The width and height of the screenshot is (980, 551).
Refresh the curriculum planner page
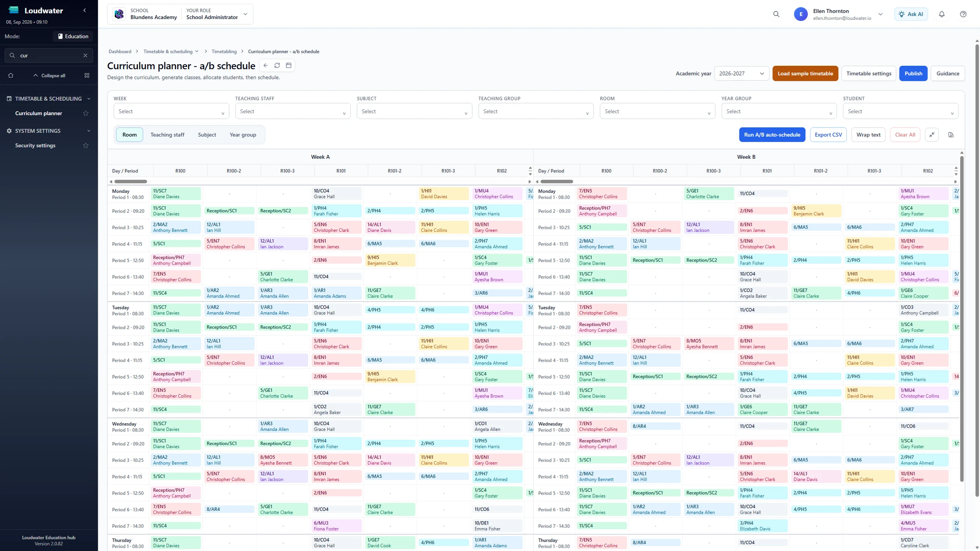pyautogui.click(x=277, y=65)
